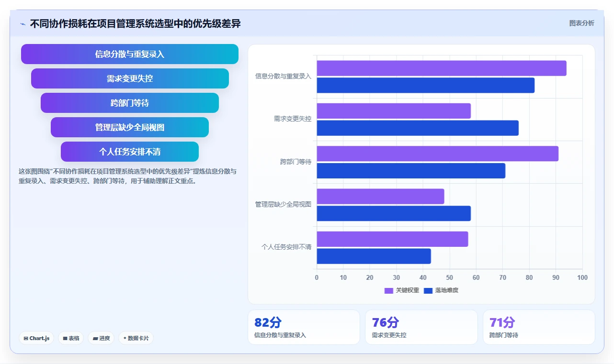The width and height of the screenshot is (614, 364).
Task: Click the blue 落地难度 bar for 信息分散与重复录入
Action: (x=425, y=86)
